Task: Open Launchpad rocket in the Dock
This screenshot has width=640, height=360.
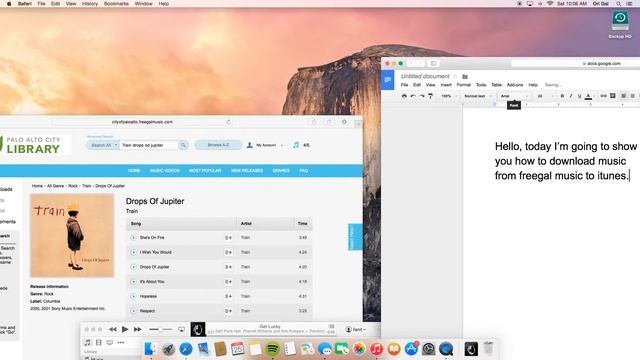Action: click(x=168, y=349)
